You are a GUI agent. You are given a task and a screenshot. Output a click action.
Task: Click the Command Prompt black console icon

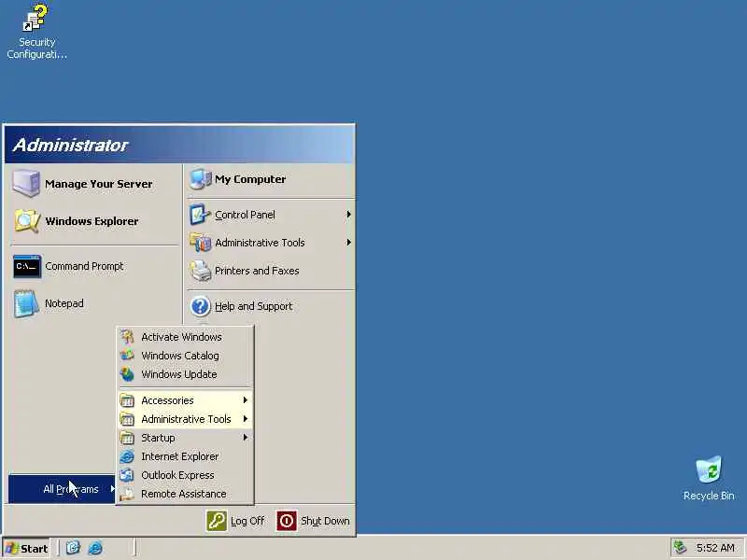(27, 266)
